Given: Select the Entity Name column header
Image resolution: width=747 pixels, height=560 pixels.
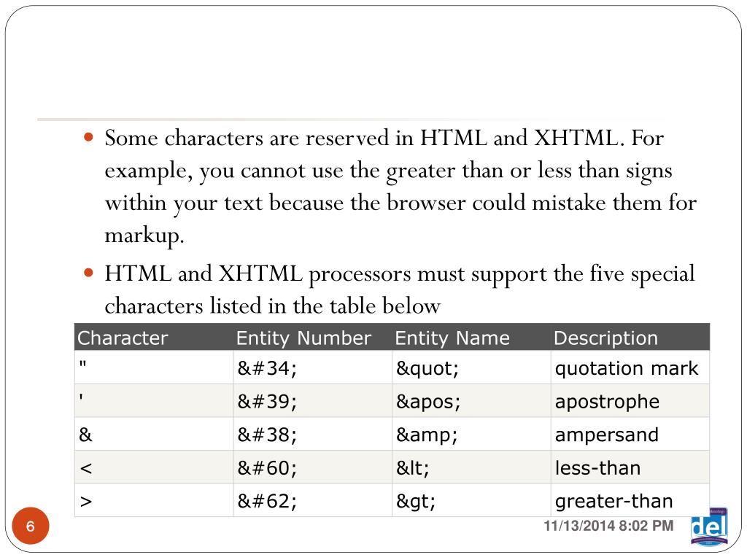Looking at the screenshot, I should pyautogui.click(x=471, y=337).
